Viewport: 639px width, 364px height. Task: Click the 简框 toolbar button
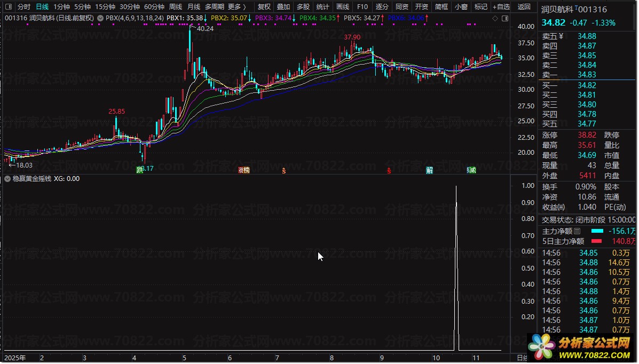pyautogui.click(x=441, y=6)
